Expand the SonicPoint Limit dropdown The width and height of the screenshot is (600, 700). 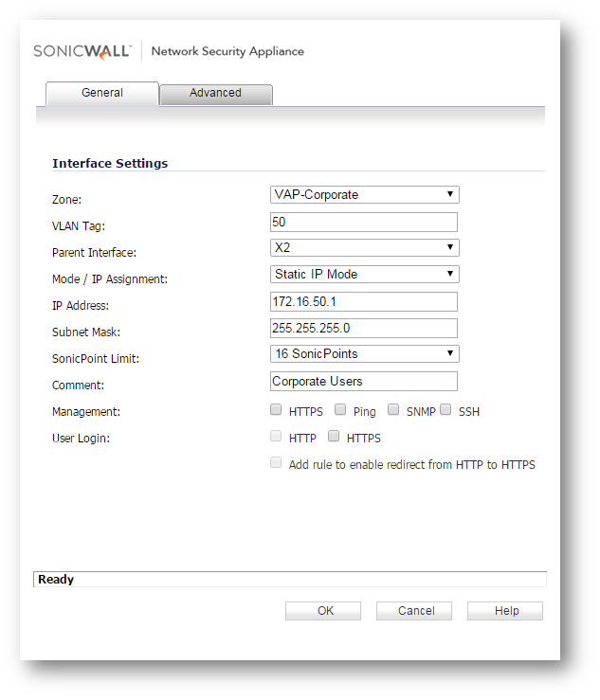click(x=364, y=354)
